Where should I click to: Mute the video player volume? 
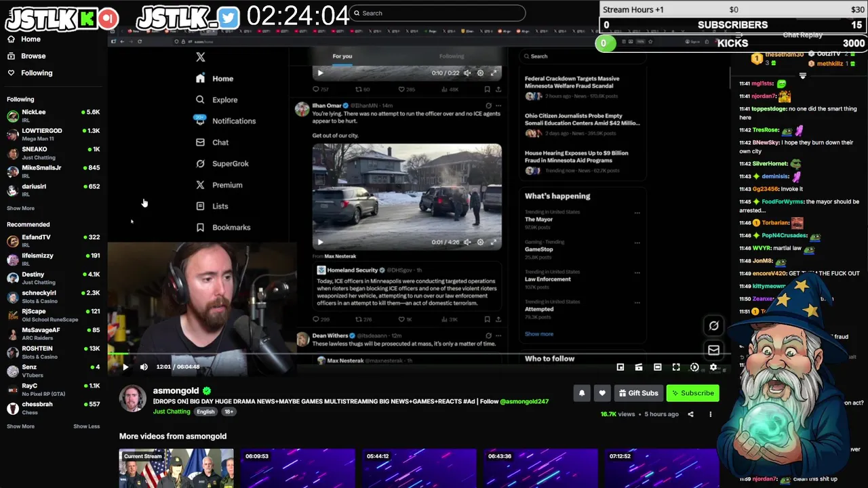click(x=144, y=367)
